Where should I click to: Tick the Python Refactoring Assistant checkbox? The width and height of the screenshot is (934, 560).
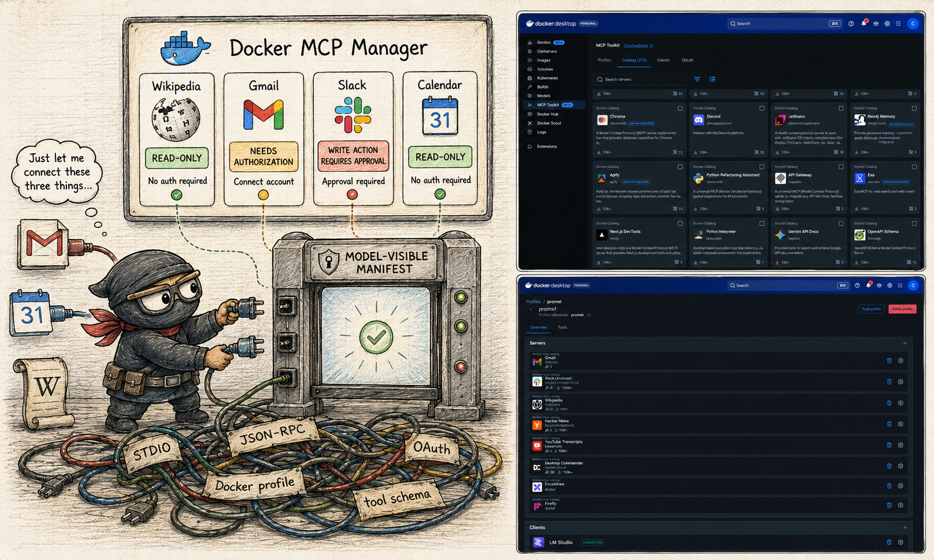coord(762,167)
